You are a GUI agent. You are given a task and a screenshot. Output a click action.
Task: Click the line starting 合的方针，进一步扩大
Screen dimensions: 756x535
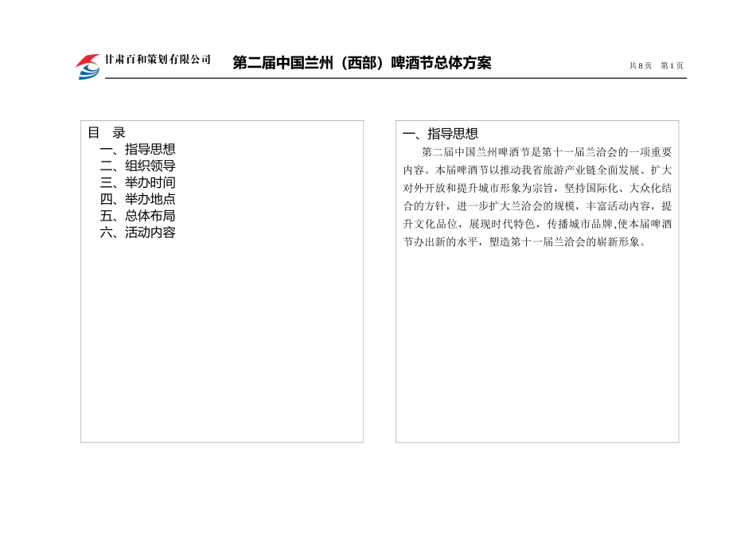537,206
